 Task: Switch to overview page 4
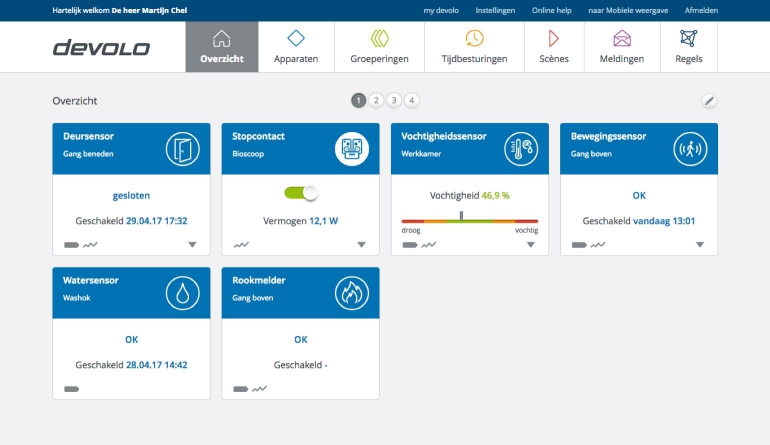(412, 100)
